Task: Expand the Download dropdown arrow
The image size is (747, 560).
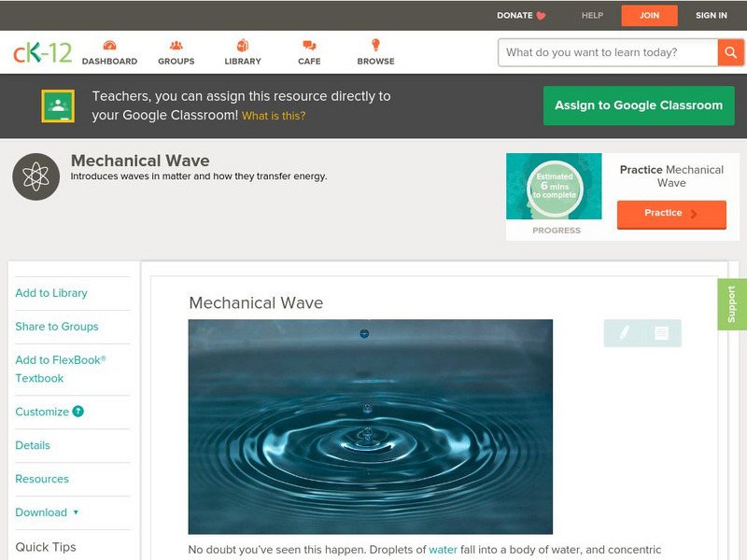Action: 76,512
